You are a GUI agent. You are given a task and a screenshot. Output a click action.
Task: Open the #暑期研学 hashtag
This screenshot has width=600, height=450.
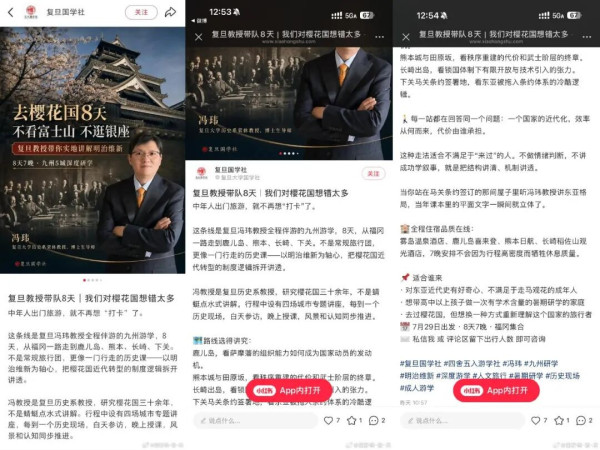pos(526,376)
